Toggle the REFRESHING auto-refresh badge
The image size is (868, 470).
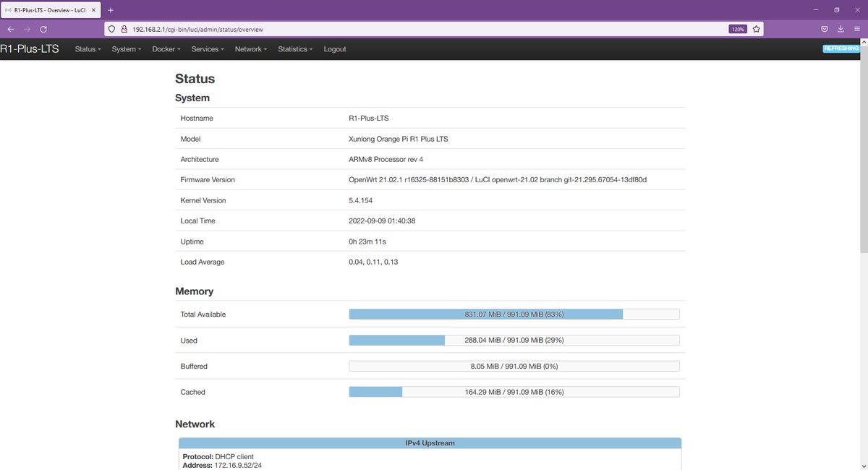pos(841,48)
